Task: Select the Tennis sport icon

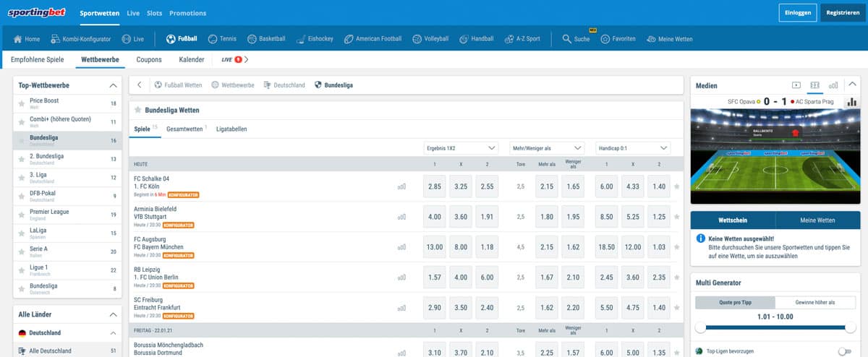Action: (222, 39)
